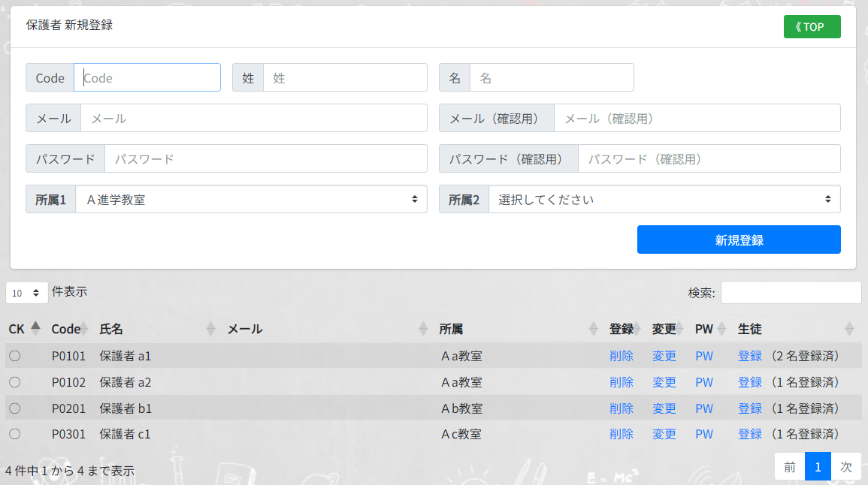Click 削除 link for 保護者 a1
Screen dimensions: 868x485
622,356
